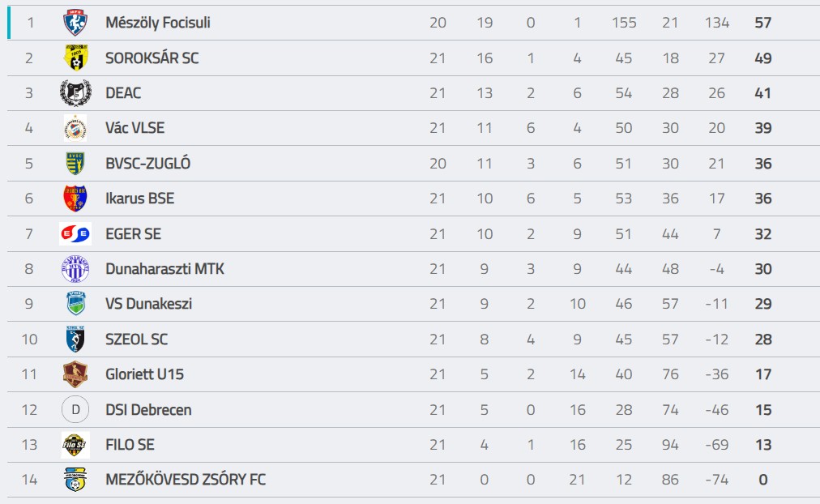Click the SOROKSÁR SC team name
Screen dimensions: 820x504
(x=152, y=58)
